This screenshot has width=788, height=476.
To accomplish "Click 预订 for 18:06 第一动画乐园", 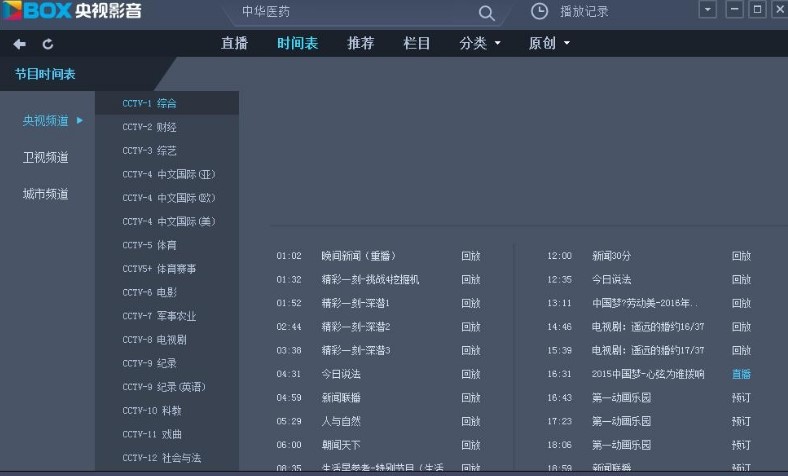I will [x=741, y=445].
